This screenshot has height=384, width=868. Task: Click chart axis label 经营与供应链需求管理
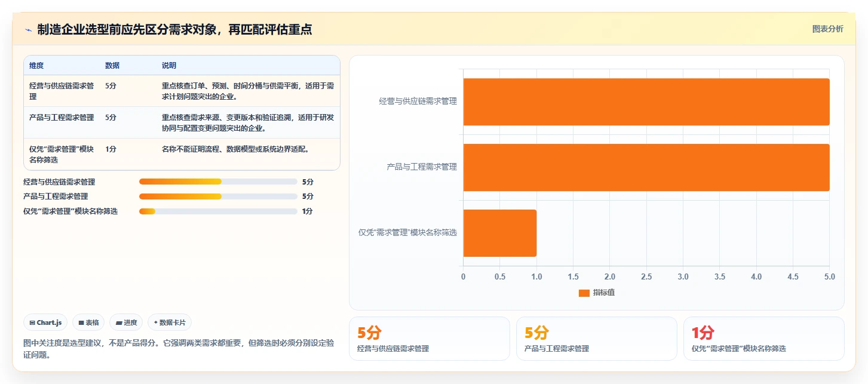(x=418, y=102)
